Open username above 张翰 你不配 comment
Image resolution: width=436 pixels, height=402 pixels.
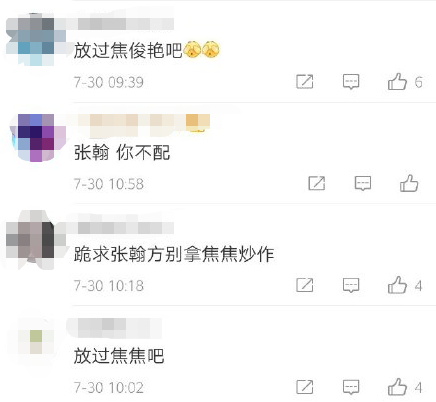click(x=144, y=124)
